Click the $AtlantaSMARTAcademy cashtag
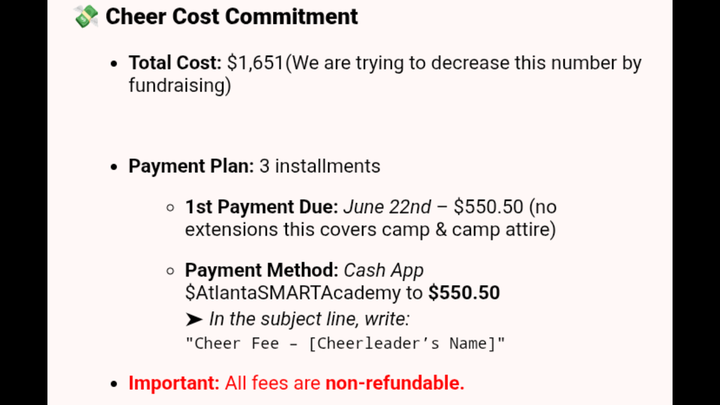The height and width of the screenshot is (405, 720). click(x=293, y=293)
